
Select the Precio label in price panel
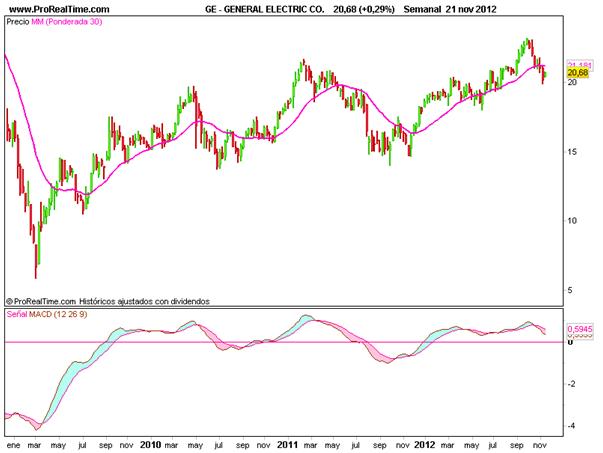[x=18, y=22]
